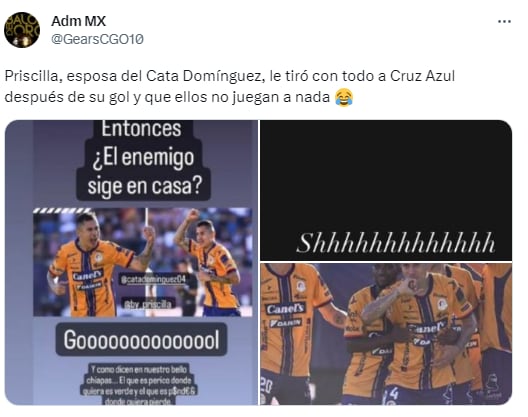Open the black Shhhhh image
The image size is (528, 417).
(x=386, y=190)
